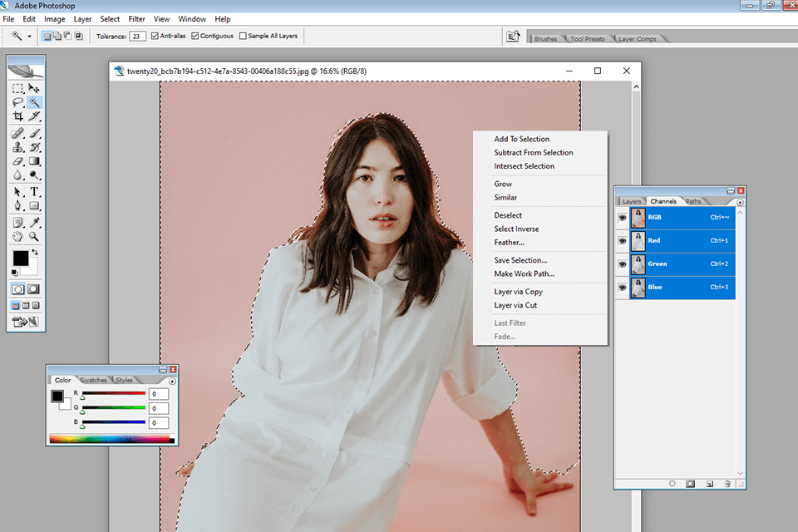
Task: Select the Rectangular Marquee tool
Action: pyautogui.click(x=17, y=89)
